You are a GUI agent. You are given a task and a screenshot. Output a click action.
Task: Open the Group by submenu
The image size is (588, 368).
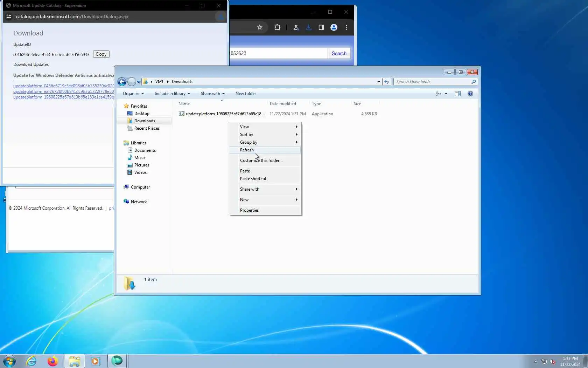(265, 142)
